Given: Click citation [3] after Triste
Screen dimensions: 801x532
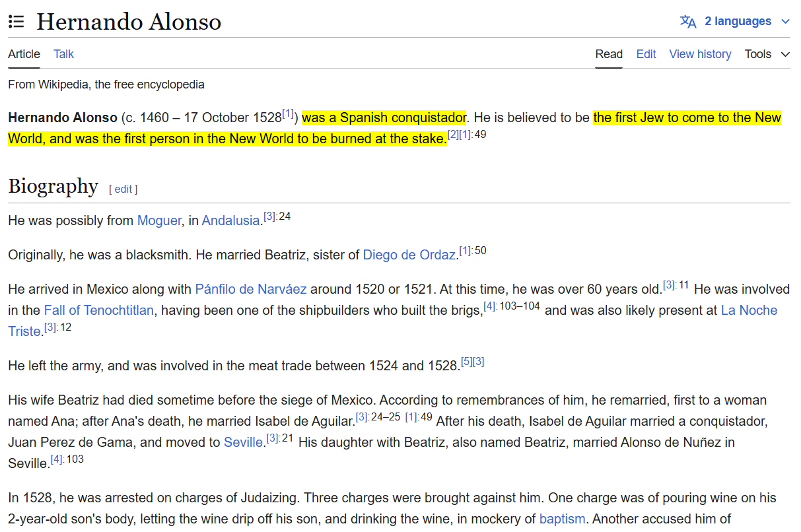Looking at the screenshot, I should tap(51, 327).
